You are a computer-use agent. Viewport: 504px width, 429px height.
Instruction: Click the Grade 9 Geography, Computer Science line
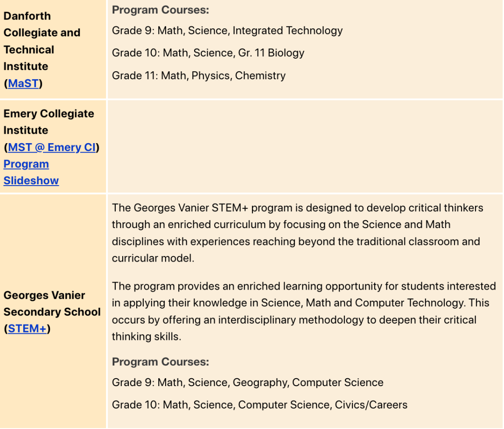coord(247,383)
